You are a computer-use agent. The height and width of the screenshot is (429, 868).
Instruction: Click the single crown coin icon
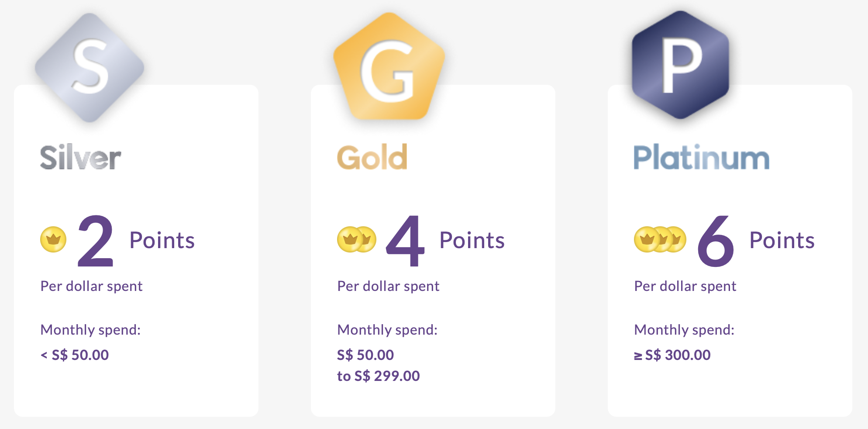(53, 239)
